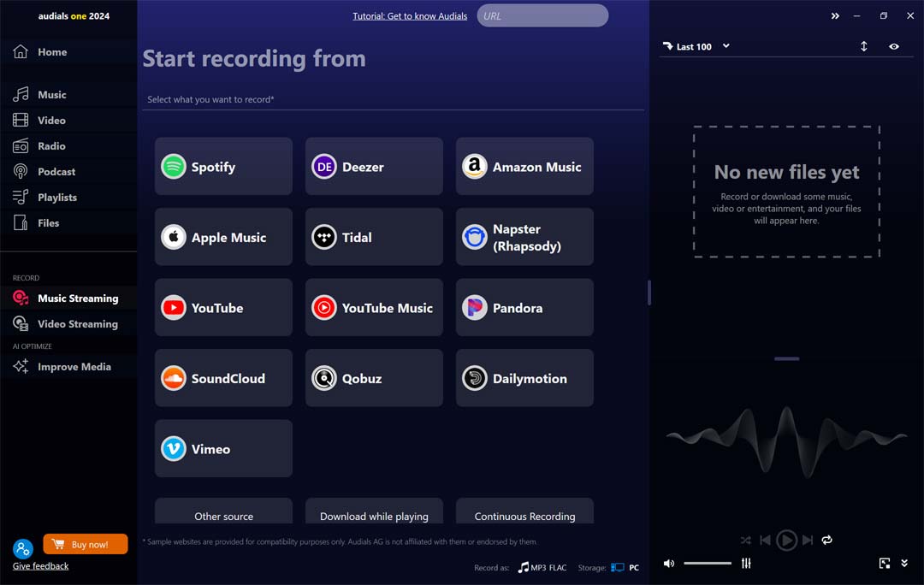Open the equalizer controls near the volume slider
The image size is (924, 585).
[745, 563]
